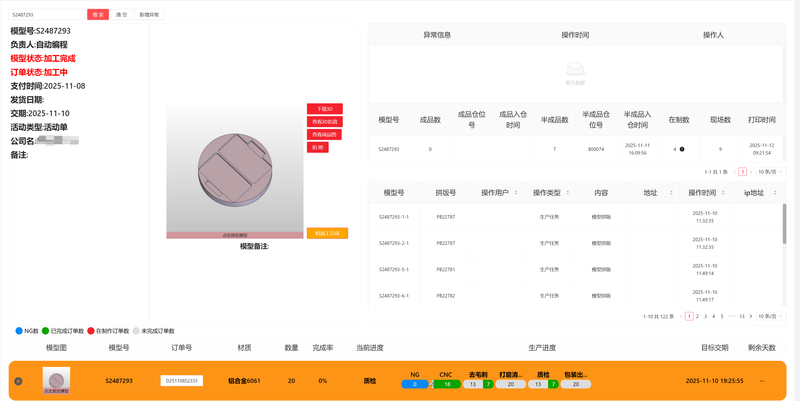Sort the 操作用户 column
800x401 pixels.
[516, 193]
